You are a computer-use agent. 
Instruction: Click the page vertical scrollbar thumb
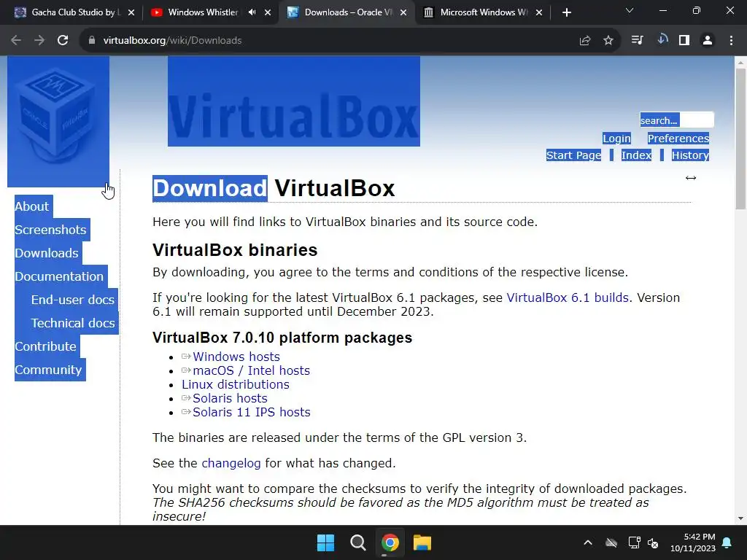point(740,139)
